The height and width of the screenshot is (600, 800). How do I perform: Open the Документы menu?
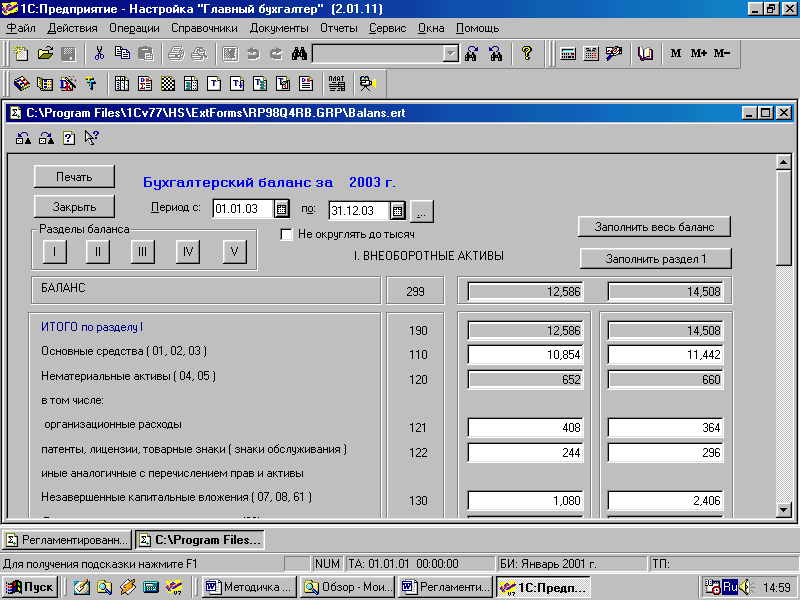279,28
